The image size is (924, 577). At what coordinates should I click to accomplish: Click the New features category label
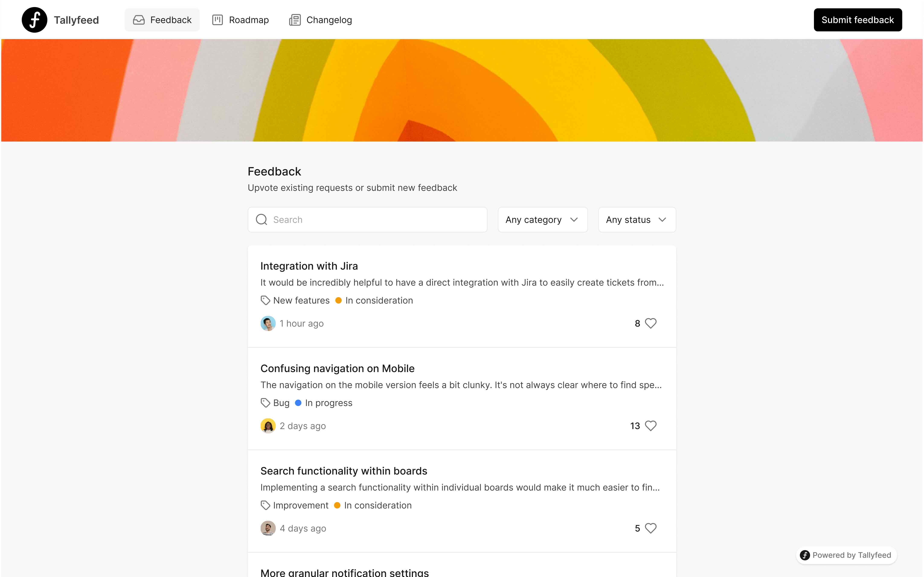(x=301, y=300)
